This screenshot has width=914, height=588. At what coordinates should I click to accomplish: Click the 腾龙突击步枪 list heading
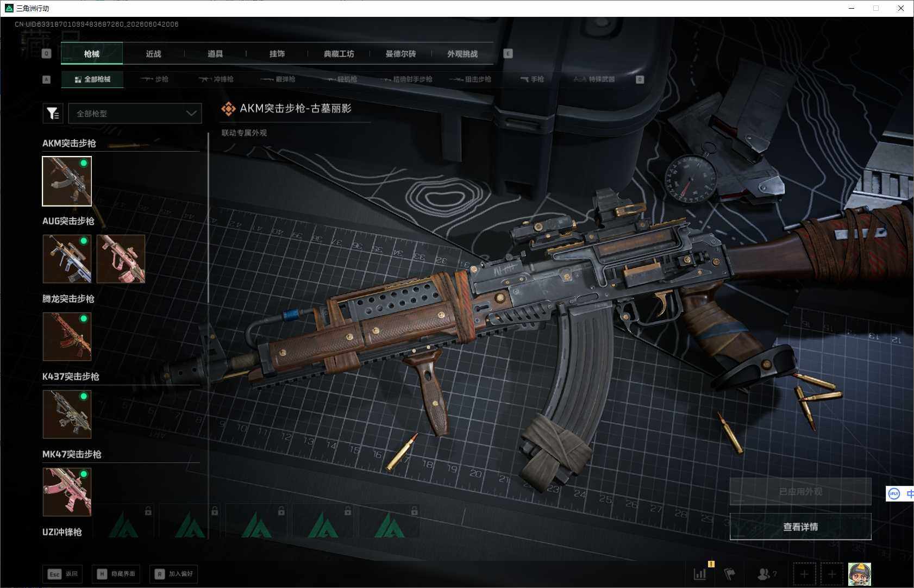point(68,299)
